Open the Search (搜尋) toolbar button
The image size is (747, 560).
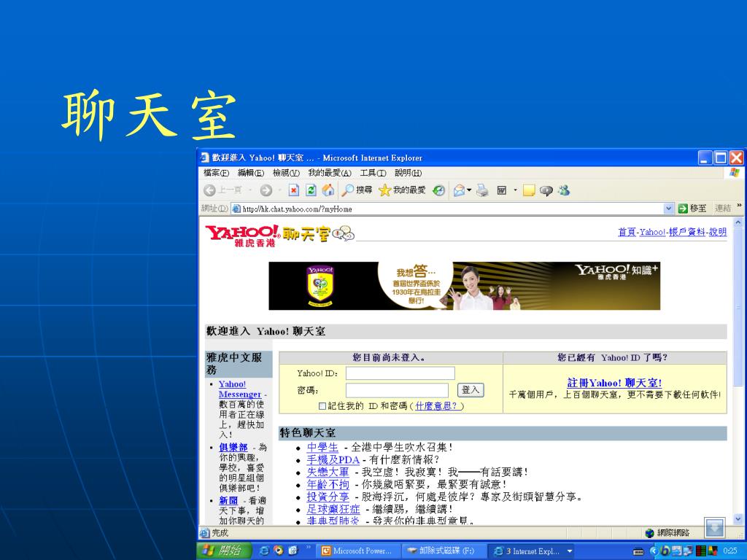tap(357, 190)
